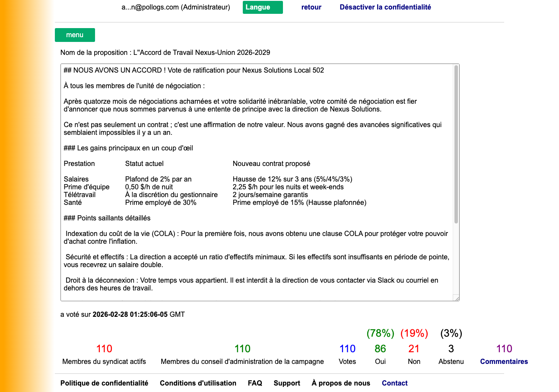Open the Langue selector
The image size is (559, 392).
(262, 7)
